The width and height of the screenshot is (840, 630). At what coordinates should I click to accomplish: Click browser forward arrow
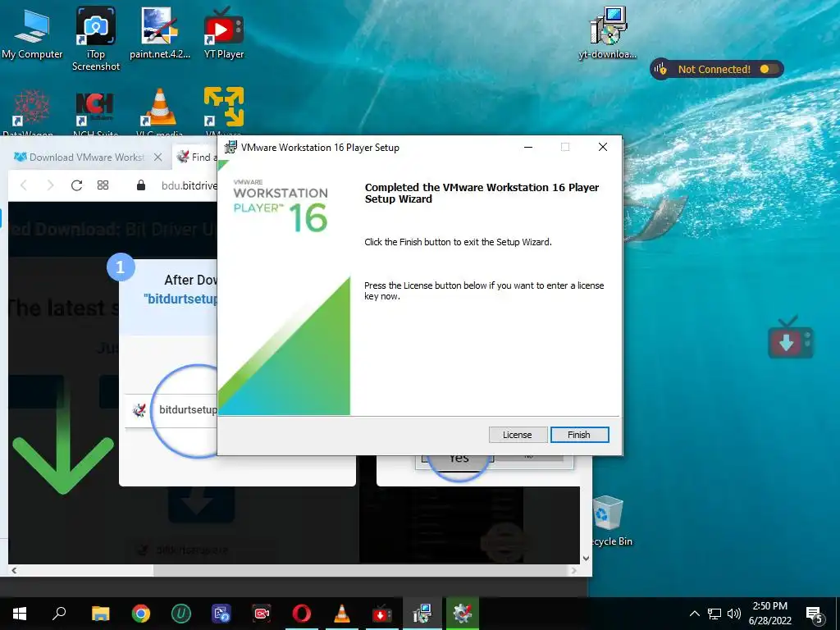50,185
